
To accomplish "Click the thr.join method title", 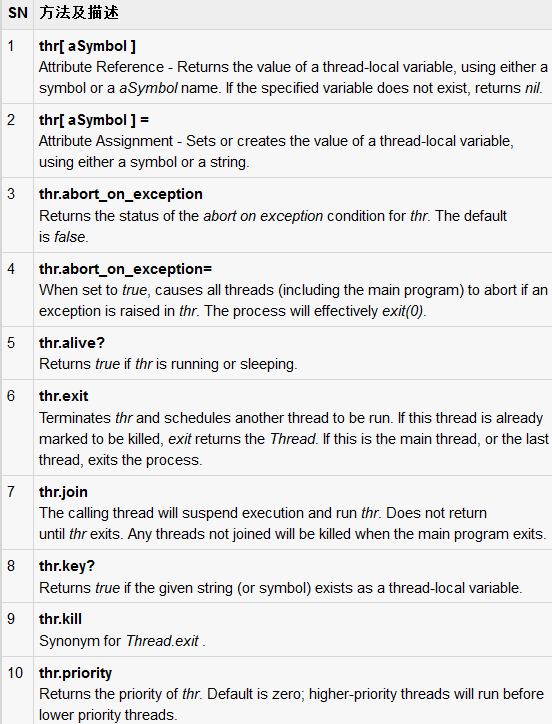I will pos(63,492).
